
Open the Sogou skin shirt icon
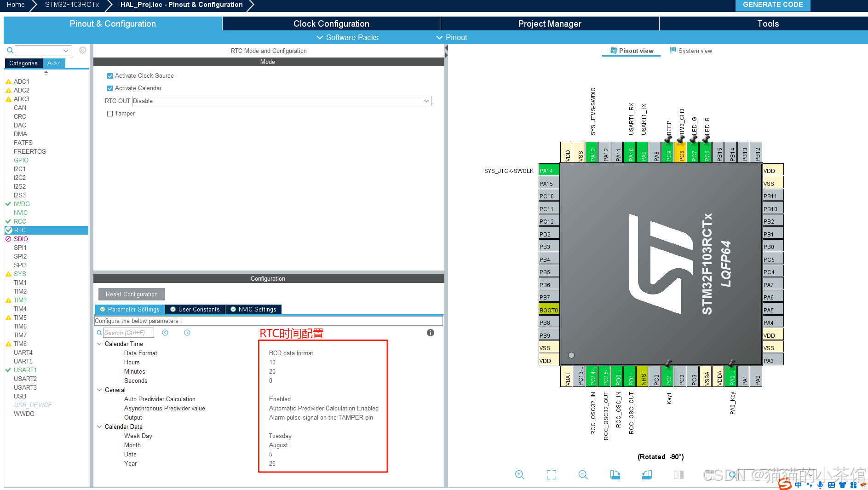pyautogui.click(x=842, y=485)
